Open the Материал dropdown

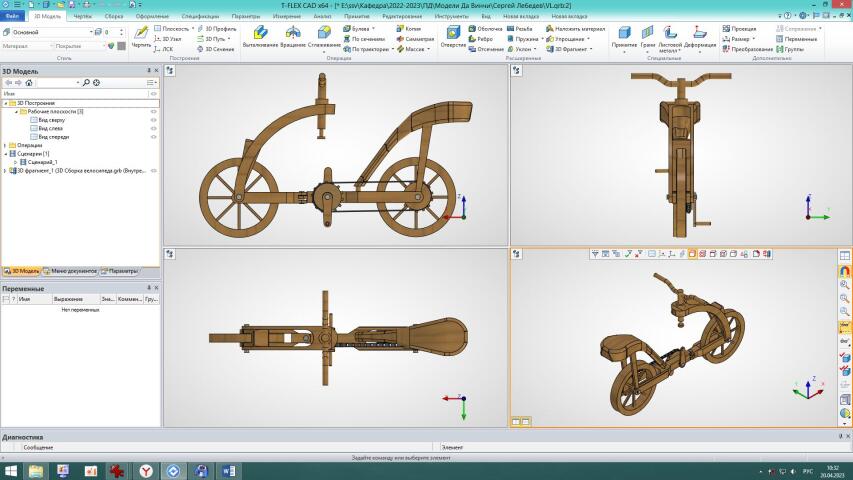(52, 46)
